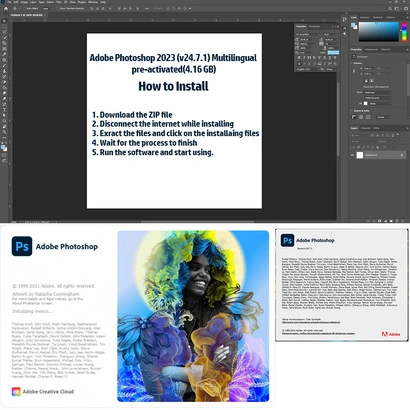
Task: Select the Clone Stamp tool
Action: point(4,71)
